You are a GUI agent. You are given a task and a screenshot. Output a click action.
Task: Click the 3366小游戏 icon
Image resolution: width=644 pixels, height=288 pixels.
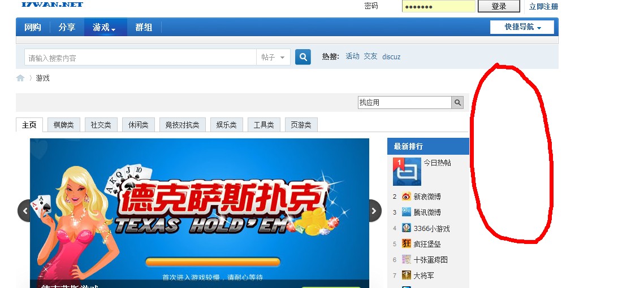(x=406, y=228)
